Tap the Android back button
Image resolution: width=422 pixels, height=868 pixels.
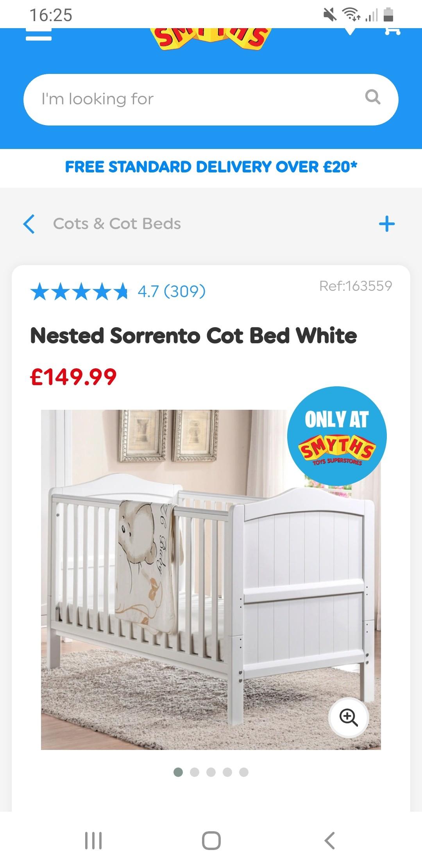(x=329, y=840)
